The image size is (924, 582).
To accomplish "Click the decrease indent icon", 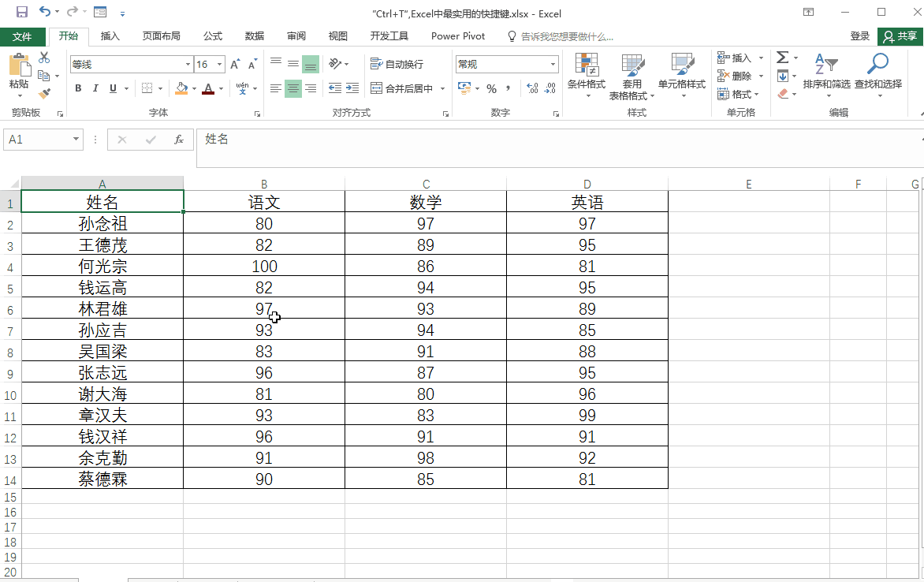I will 335,88.
